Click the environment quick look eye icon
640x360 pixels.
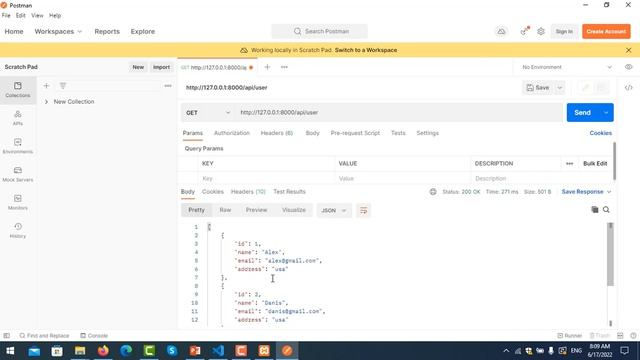pyautogui.click(x=629, y=67)
